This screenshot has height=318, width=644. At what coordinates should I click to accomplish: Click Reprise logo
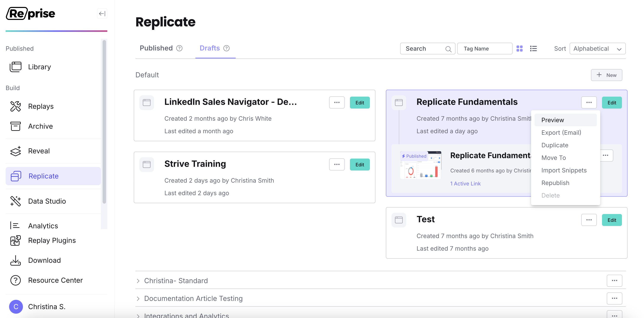click(x=31, y=13)
